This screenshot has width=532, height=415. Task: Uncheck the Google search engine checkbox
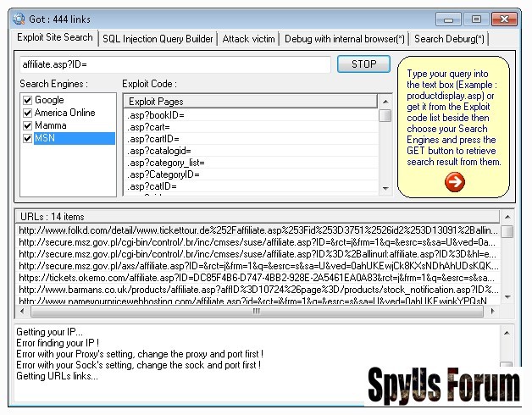(x=27, y=100)
